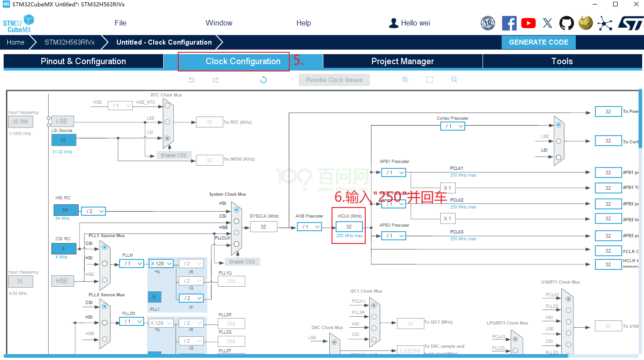
Task: Open APB3 Prescaler dropdown
Action: [x=393, y=236]
